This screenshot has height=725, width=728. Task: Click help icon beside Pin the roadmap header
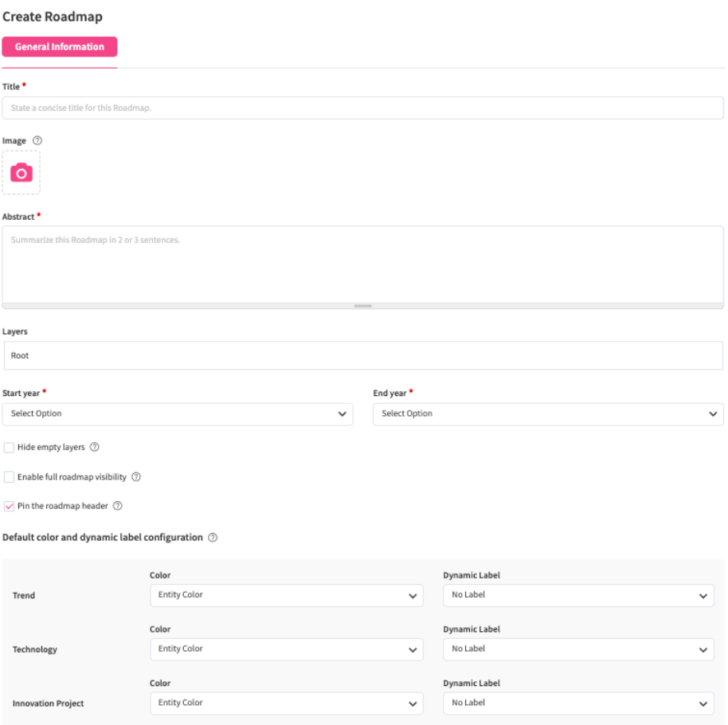coord(117,506)
